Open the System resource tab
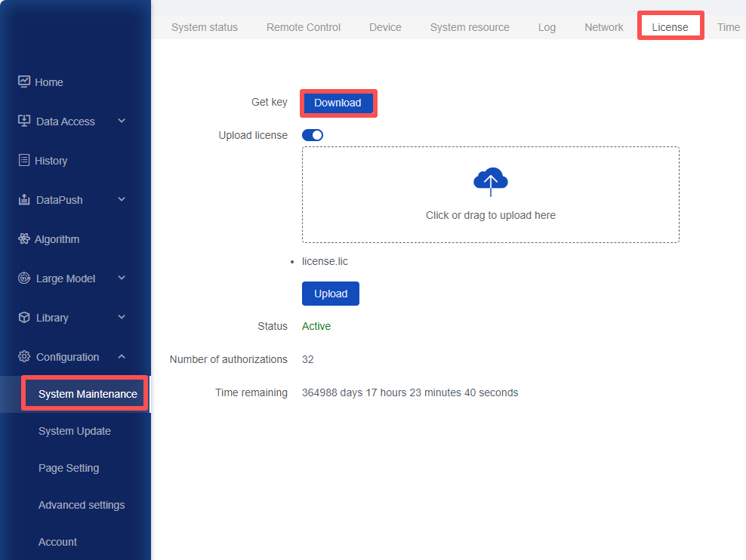The height and width of the screenshot is (560, 746). pos(470,27)
